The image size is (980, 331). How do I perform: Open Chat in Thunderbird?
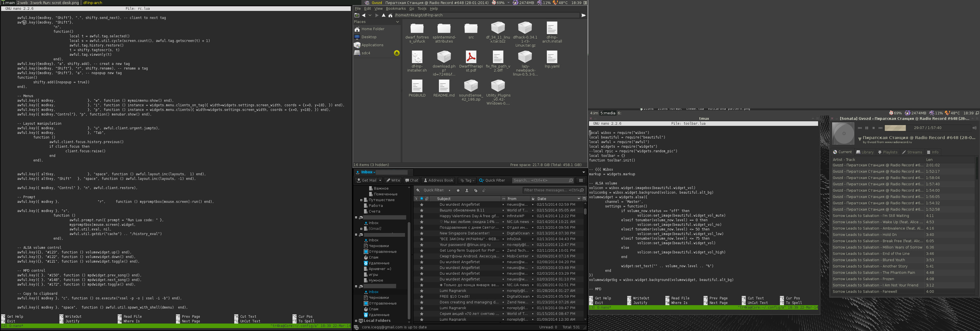tap(412, 181)
